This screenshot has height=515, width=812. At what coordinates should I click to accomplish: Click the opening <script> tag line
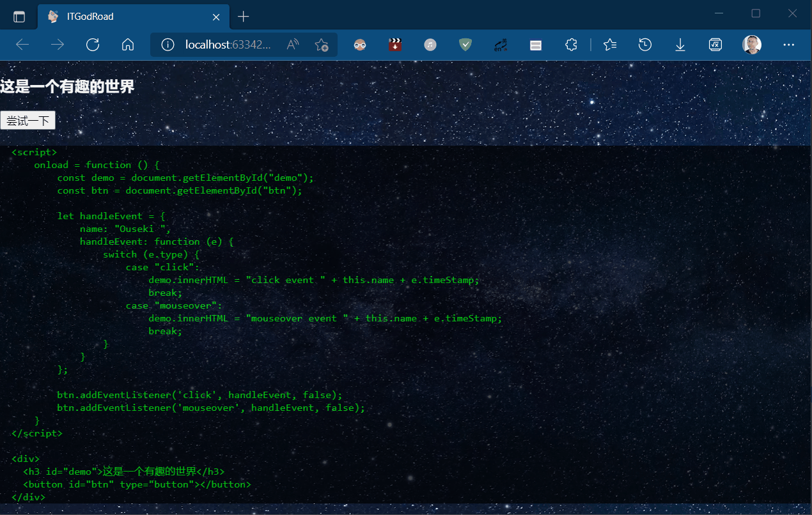35,152
